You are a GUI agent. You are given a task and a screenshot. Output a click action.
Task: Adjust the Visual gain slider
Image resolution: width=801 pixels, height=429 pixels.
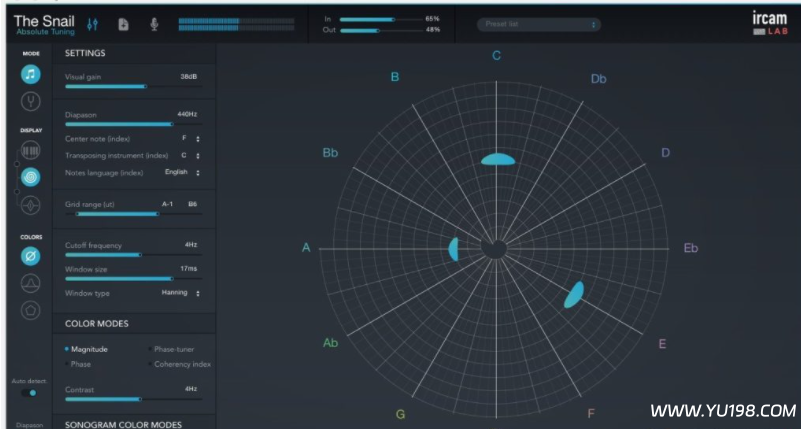click(133, 86)
